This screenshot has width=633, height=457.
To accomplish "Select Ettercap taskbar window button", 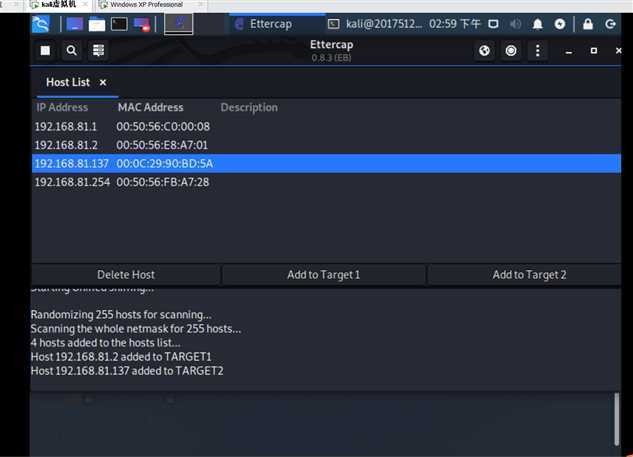I will point(277,24).
